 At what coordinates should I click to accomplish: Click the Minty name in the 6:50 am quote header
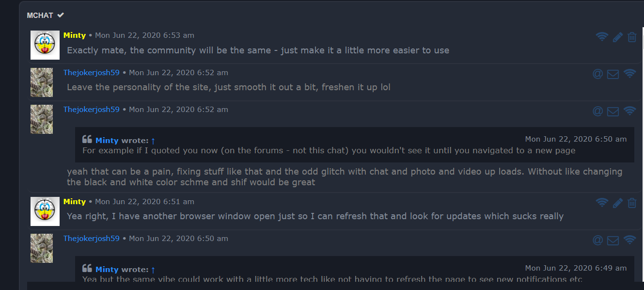(107, 141)
